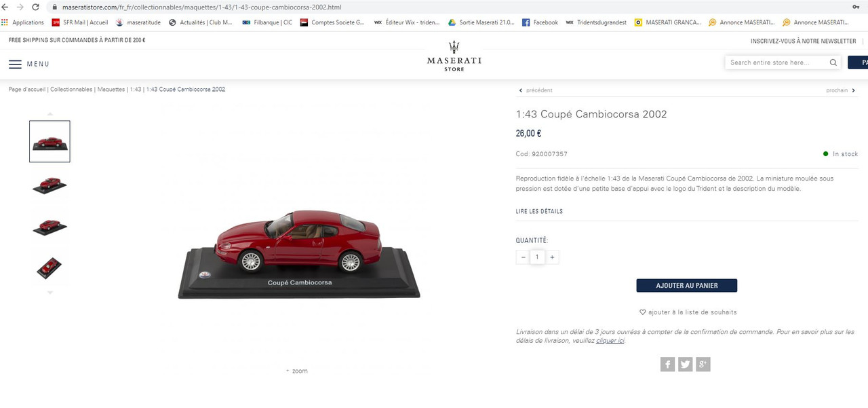Open the MASERATI GRANCA... bookmark
Viewport: 868px width, 408px height.
point(667,22)
